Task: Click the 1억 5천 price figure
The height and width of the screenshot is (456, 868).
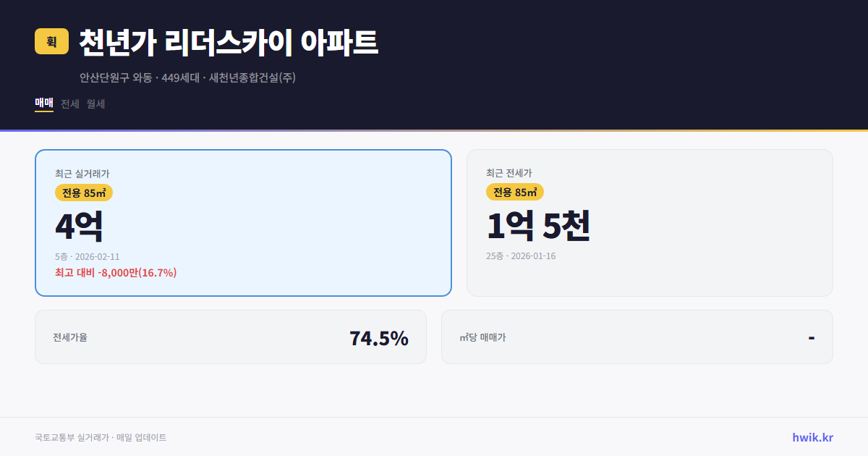Action: [x=539, y=226]
